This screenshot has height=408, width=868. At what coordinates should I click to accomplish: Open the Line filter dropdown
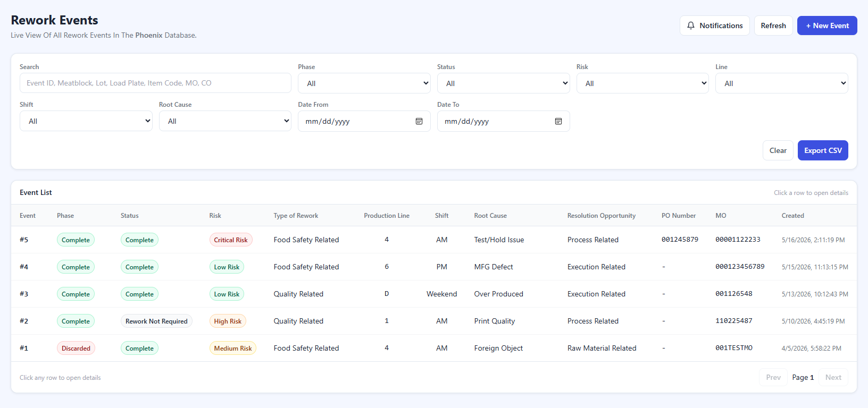[782, 83]
